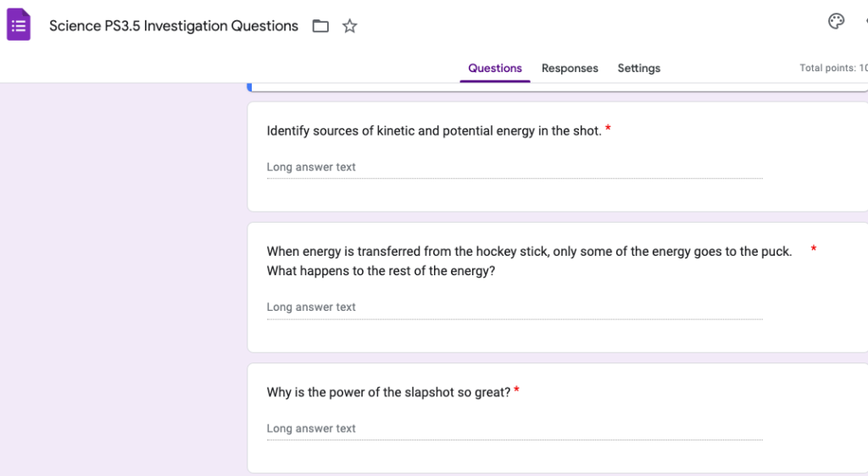Click the red asterisk beside the hockey stick question

click(814, 249)
